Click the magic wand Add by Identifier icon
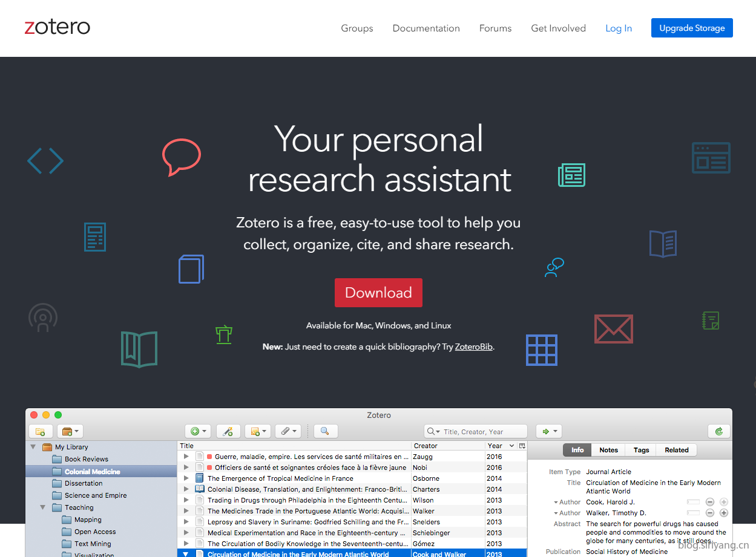 228,431
